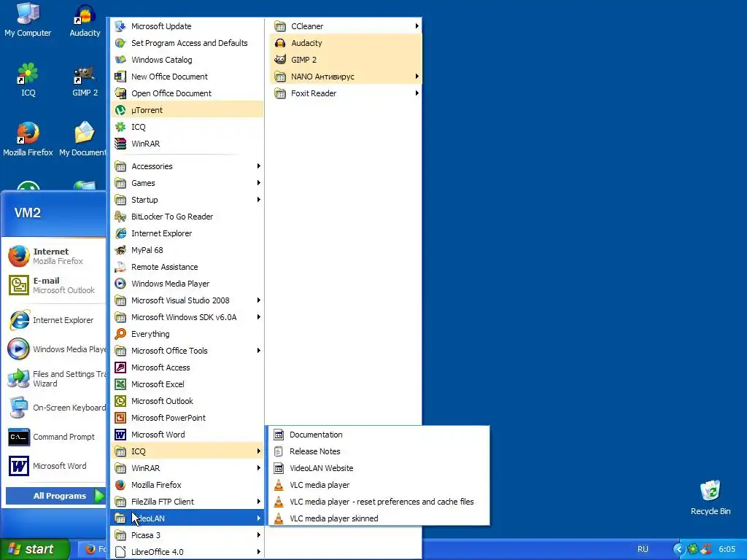This screenshot has height=560, width=747.
Task: Open FileZilla FTP Client submenu
Action: click(187, 502)
